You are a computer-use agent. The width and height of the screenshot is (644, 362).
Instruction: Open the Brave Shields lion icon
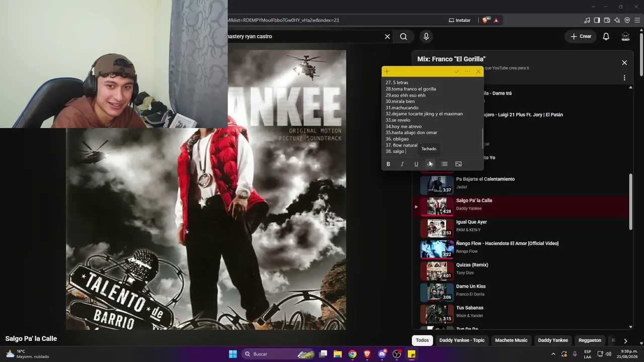[x=486, y=20]
